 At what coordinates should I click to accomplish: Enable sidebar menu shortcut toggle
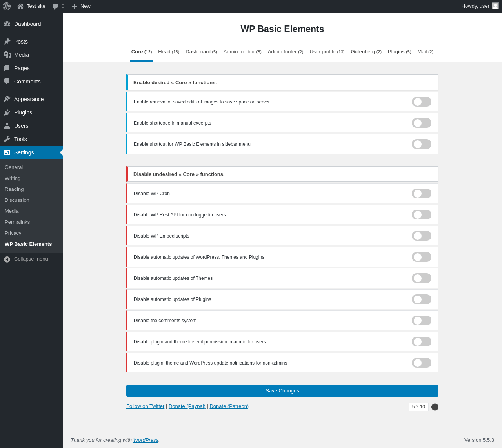click(422, 144)
